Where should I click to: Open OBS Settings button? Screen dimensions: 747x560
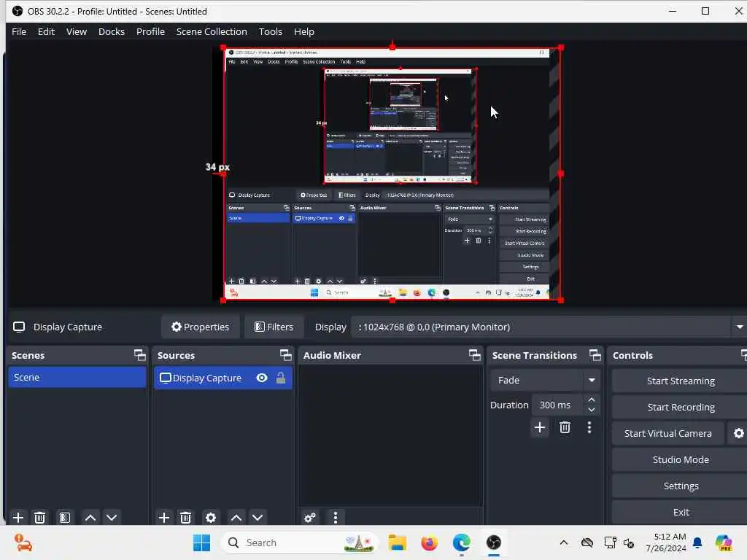click(x=681, y=486)
